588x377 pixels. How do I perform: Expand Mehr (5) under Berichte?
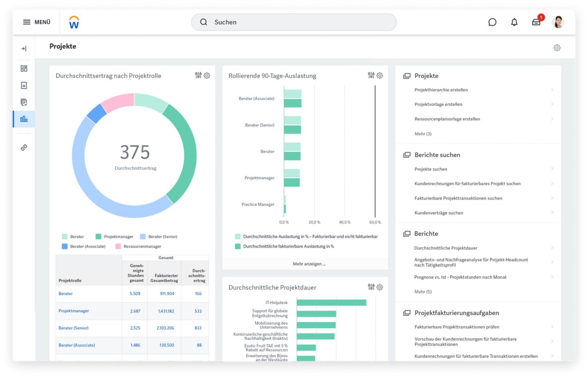pos(423,292)
